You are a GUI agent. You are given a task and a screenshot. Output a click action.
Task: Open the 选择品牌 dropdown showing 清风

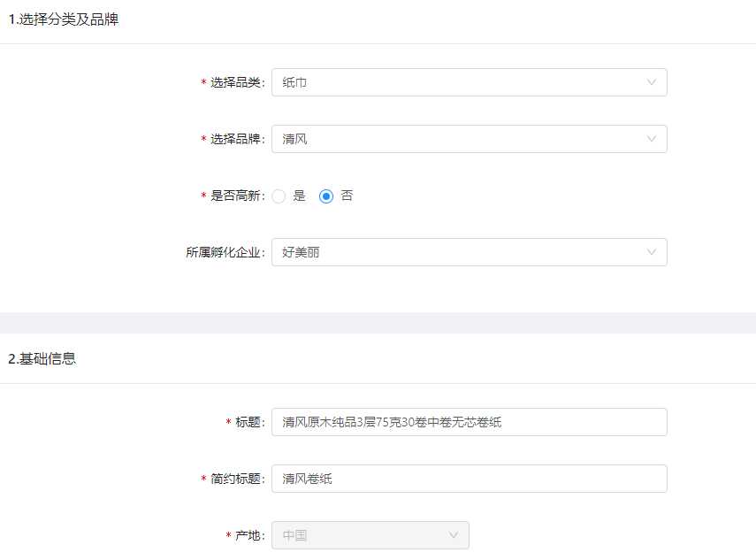point(460,139)
